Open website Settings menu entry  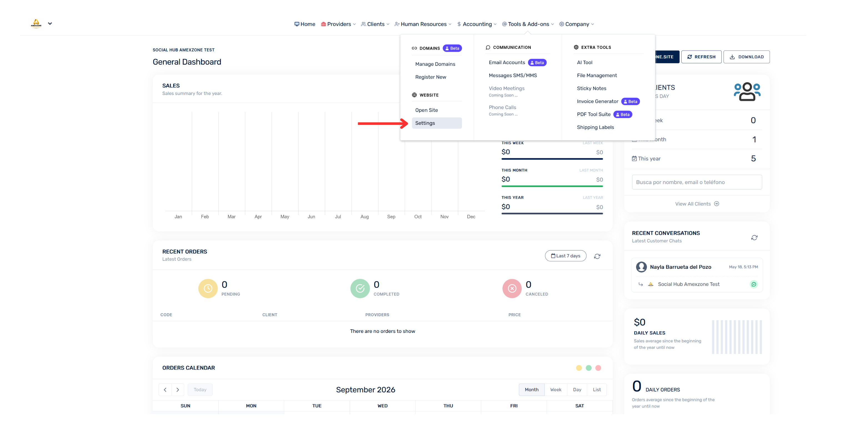437,123
